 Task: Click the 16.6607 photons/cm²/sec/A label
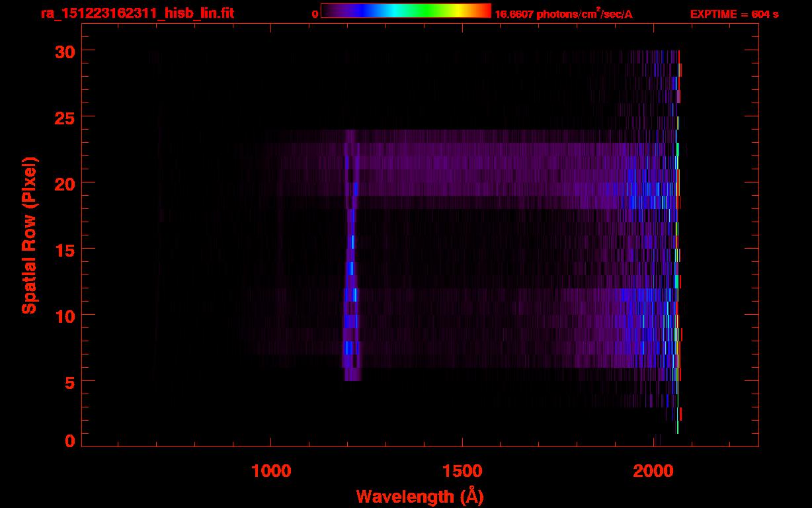click(563, 14)
